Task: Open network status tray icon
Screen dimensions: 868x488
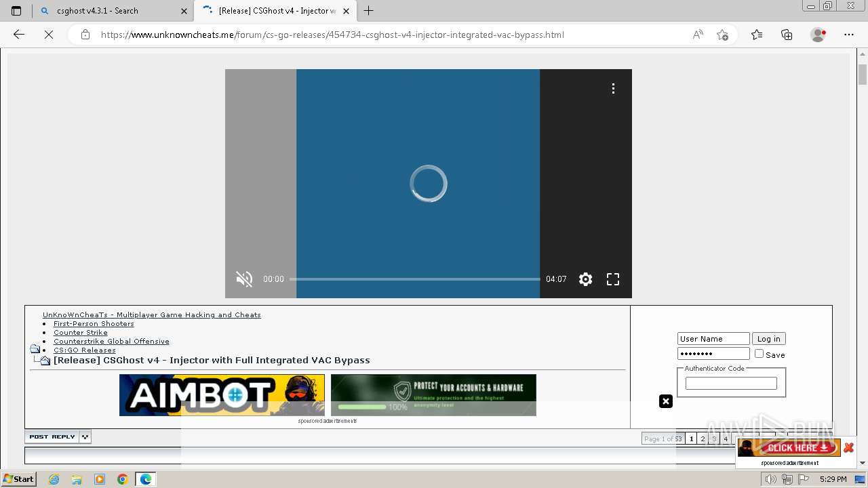Action: click(787, 479)
